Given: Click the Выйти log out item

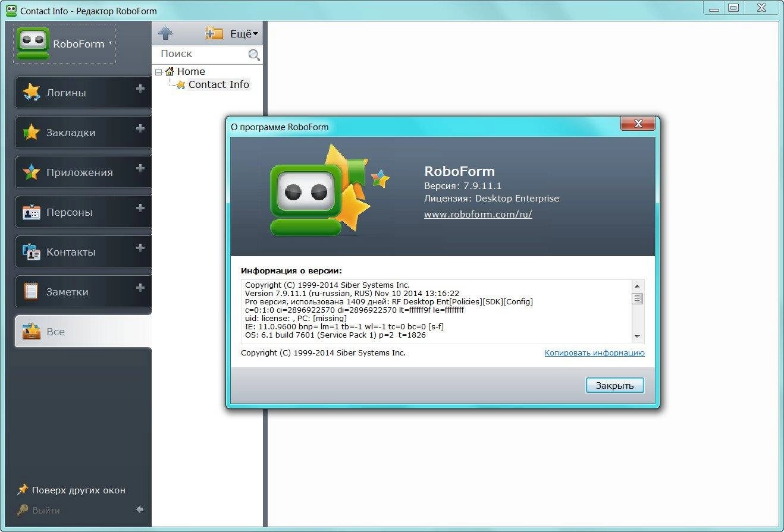Looking at the screenshot, I should coord(46,511).
